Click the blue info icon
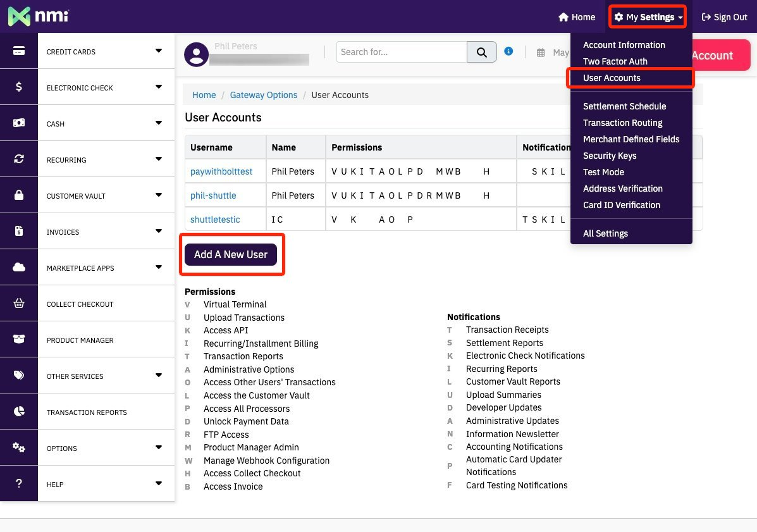757x532 pixels. (508, 51)
